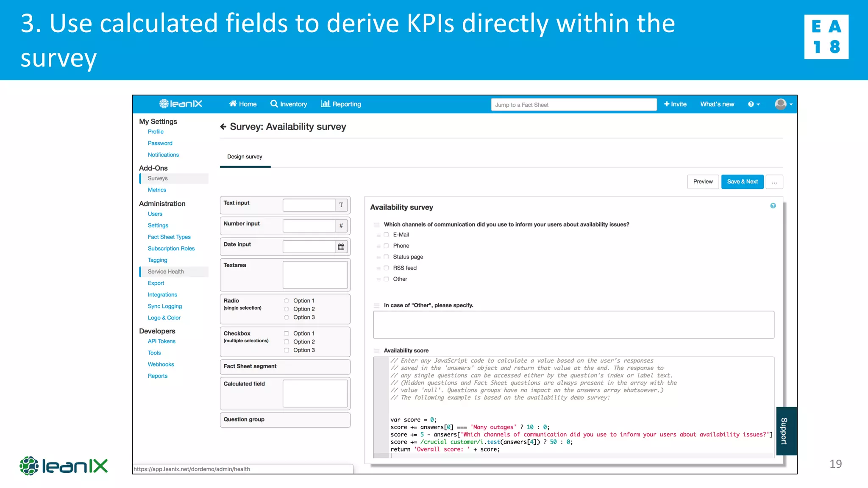Check the RSS feed channel checkbox

coord(386,268)
